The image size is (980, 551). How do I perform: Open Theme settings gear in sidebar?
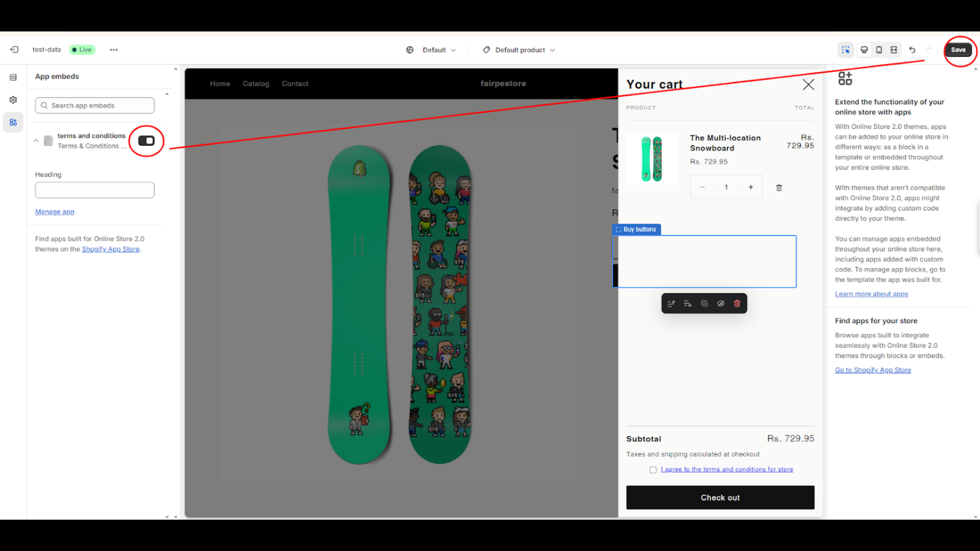[13, 99]
